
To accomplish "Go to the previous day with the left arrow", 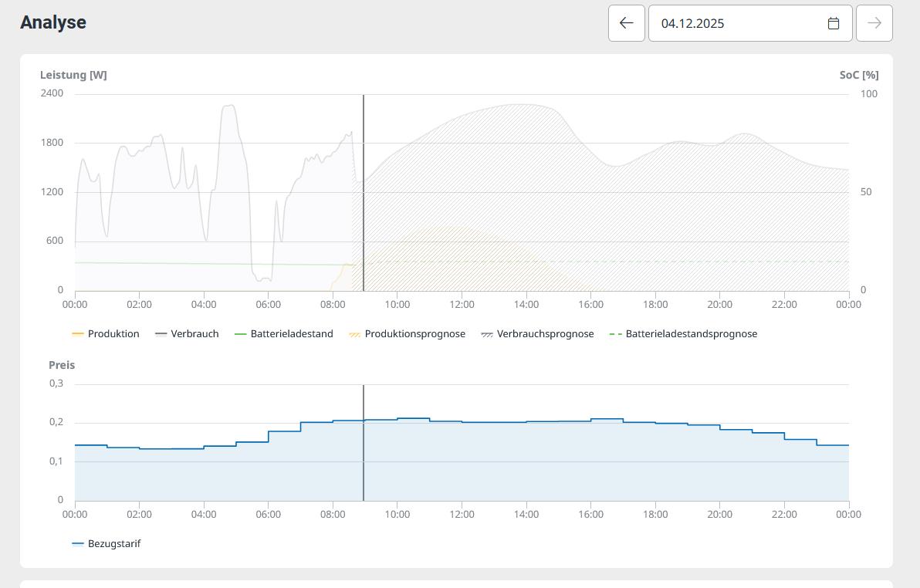I will click(626, 23).
